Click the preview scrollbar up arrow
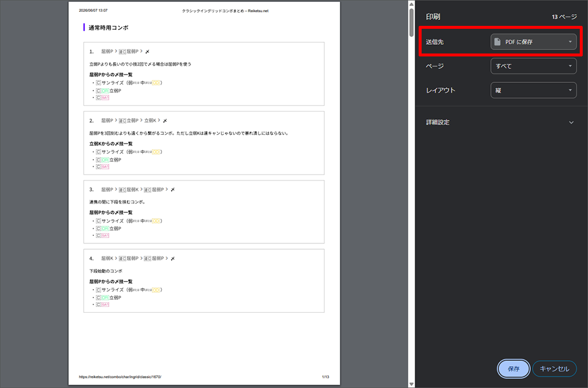The height and width of the screenshot is (388, 588). click(412, 4)
